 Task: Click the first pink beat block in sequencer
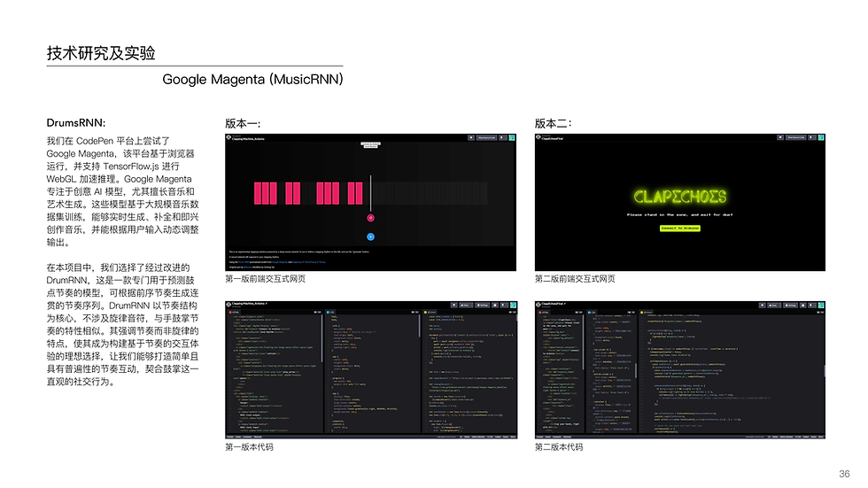tap(258, 194)
